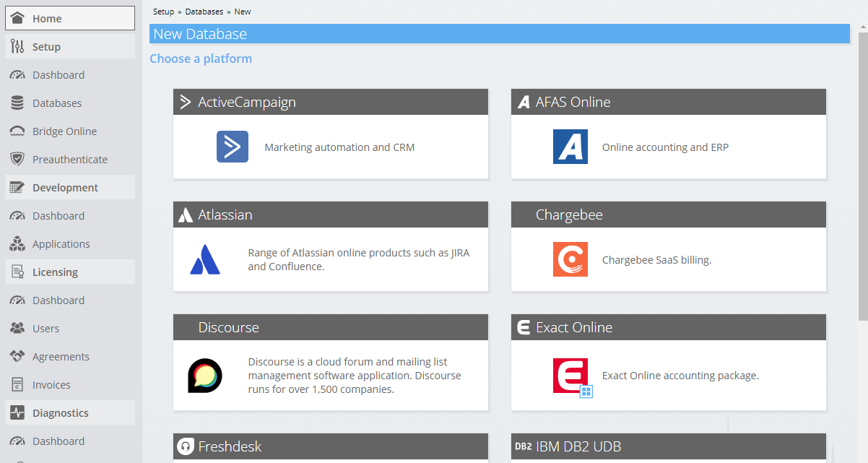
Task: Click the Agreements handshake icon
Action: (x=17, y=356)
